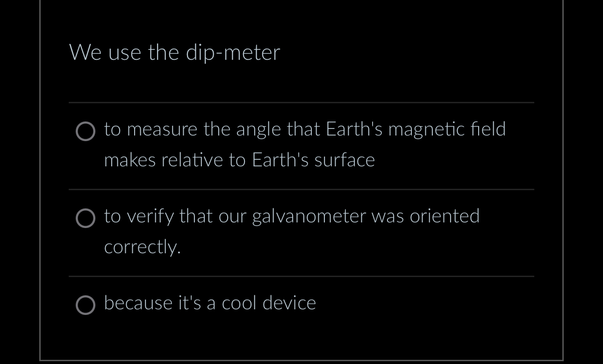This screenshot has height=364, width=603.
Task: Choose the 'because it's a cool device' answer
Action: click(x=209, y=303)
